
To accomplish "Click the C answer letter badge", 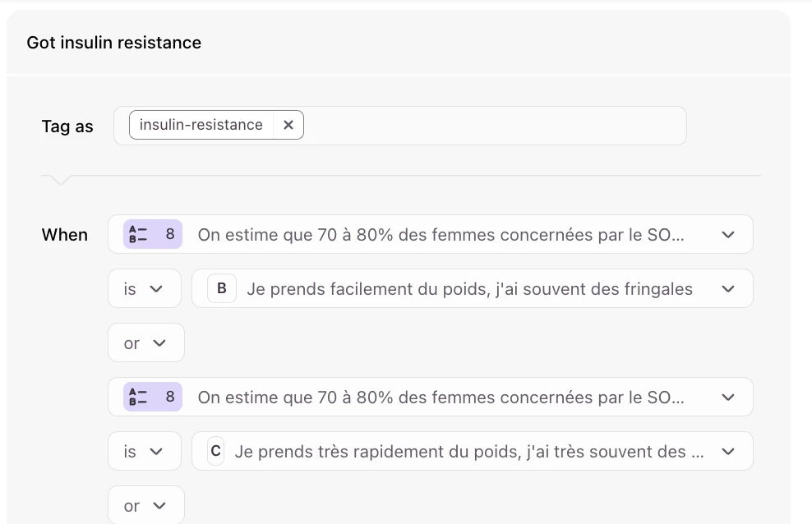I will [x=216, y=451].
